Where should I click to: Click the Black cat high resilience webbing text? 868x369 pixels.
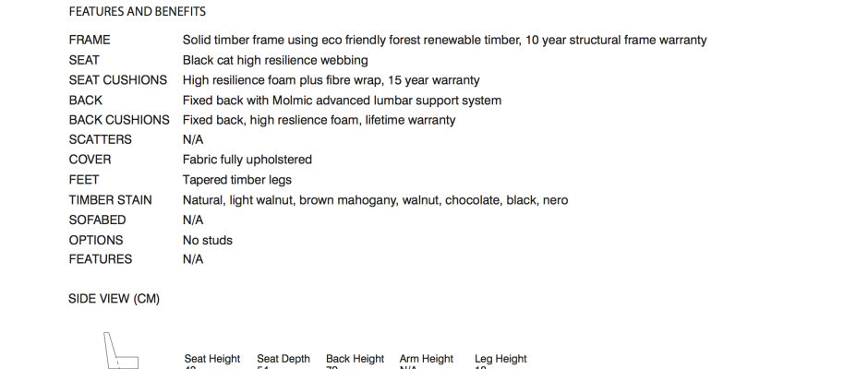click(275, 61)
